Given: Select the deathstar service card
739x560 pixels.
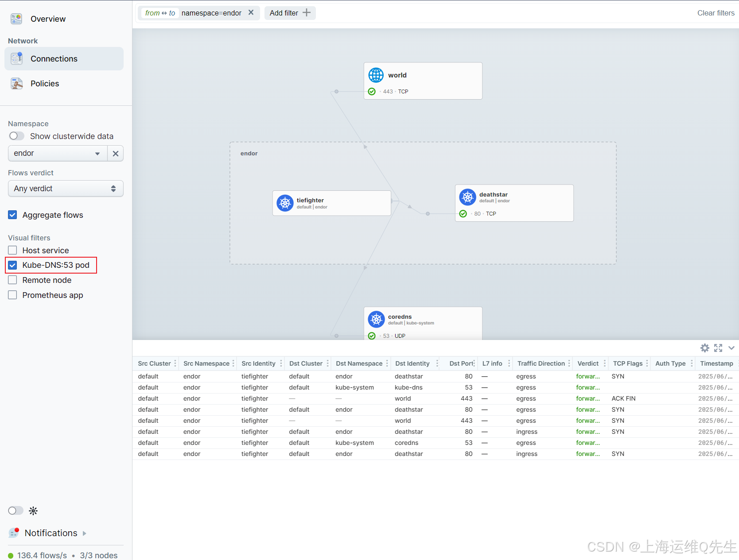Looking at the screenshot, I should click(x=514, y=203).
